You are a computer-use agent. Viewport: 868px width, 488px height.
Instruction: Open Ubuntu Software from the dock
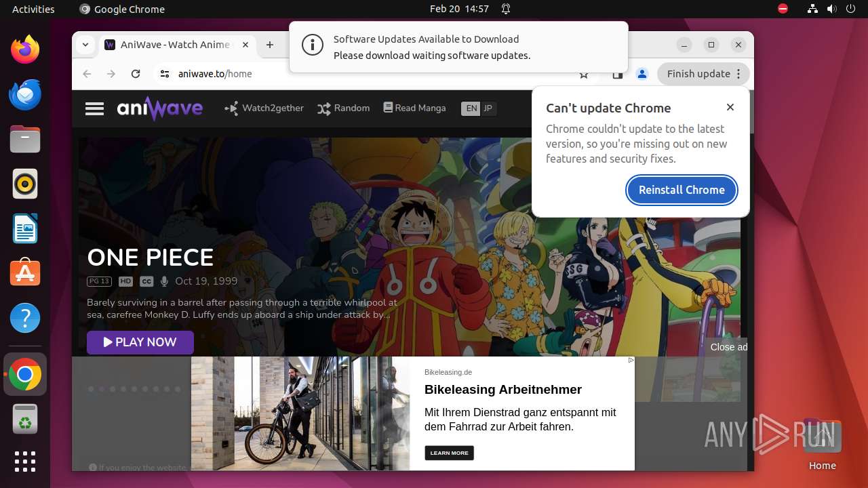[x=25, y=273]
